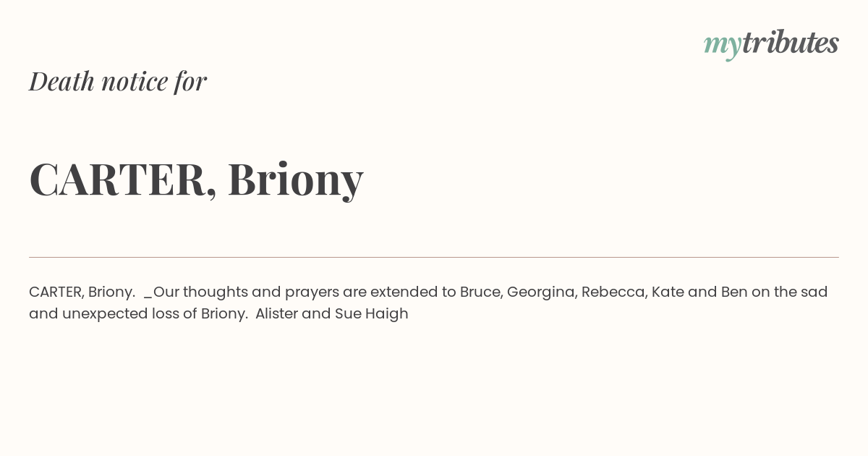Click the name "Bruce" in the notice
868x456 pixels.
(480, 292)
